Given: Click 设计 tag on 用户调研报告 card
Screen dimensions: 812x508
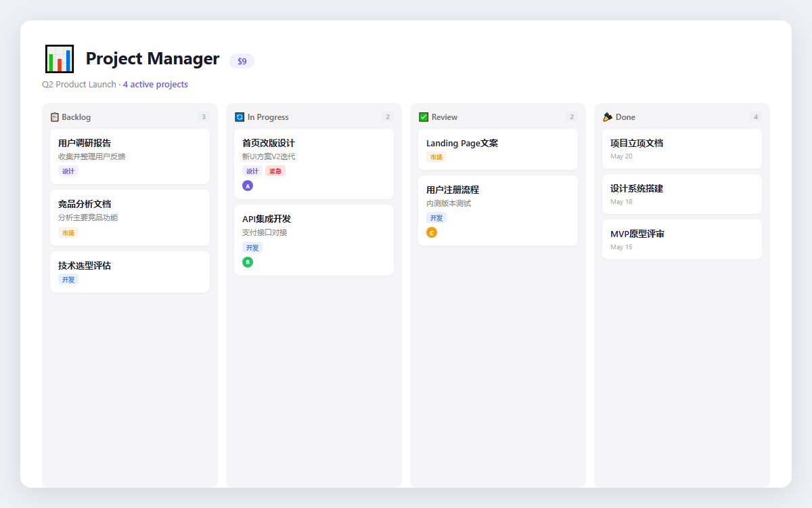Looking at the screenshot, I should (68, 171).
